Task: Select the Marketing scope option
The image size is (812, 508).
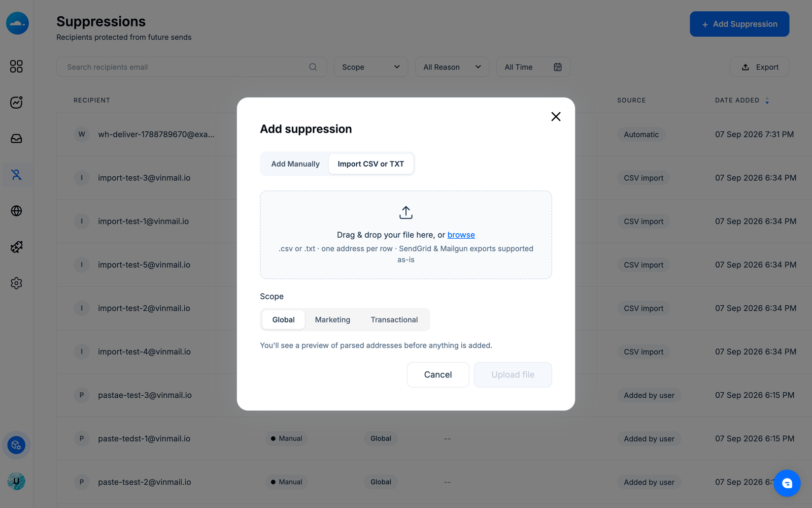Action: [332, 320]
